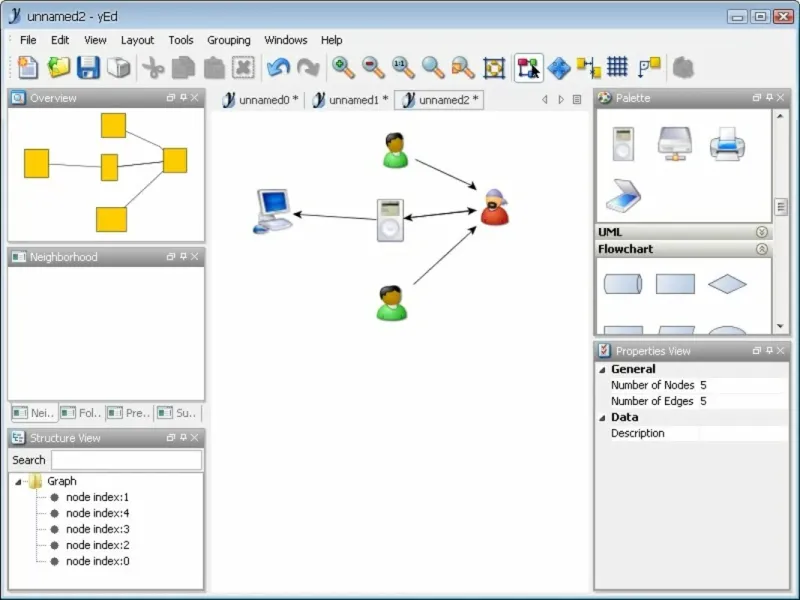Click the Delete toolbar icon
800x600 pixels.
(243, 67)
